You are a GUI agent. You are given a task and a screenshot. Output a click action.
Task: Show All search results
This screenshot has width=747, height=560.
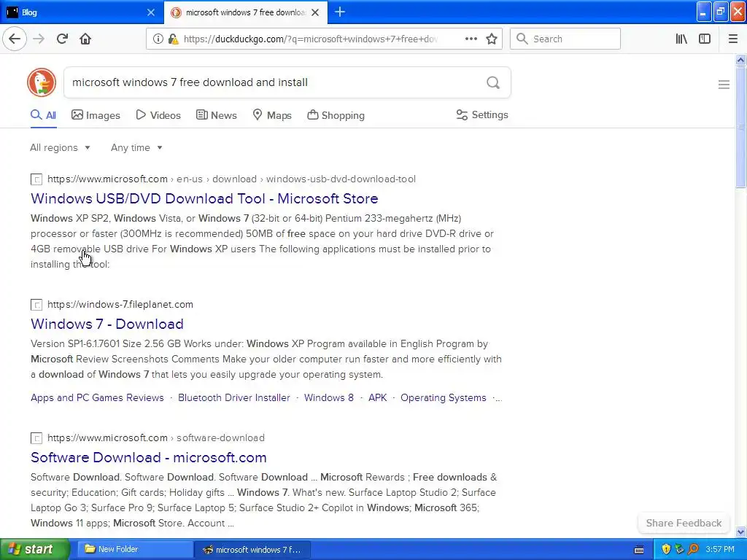(43, 115)
